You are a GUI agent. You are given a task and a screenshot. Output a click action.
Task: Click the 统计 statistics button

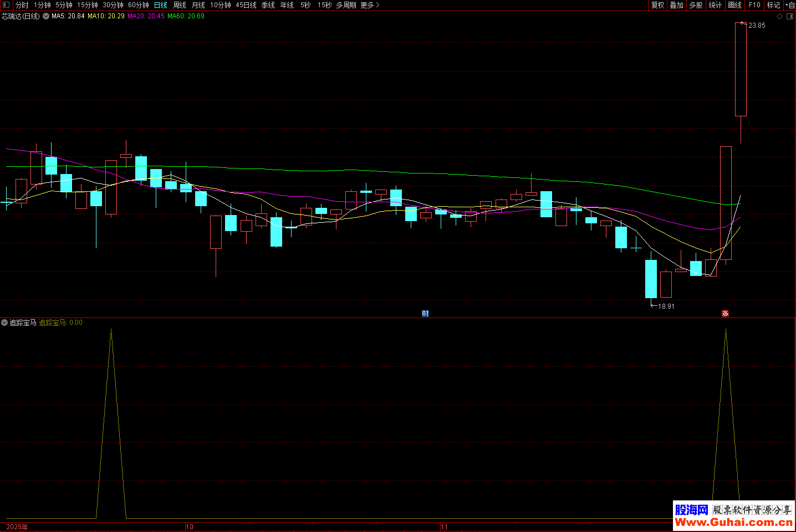click(715, 5)
